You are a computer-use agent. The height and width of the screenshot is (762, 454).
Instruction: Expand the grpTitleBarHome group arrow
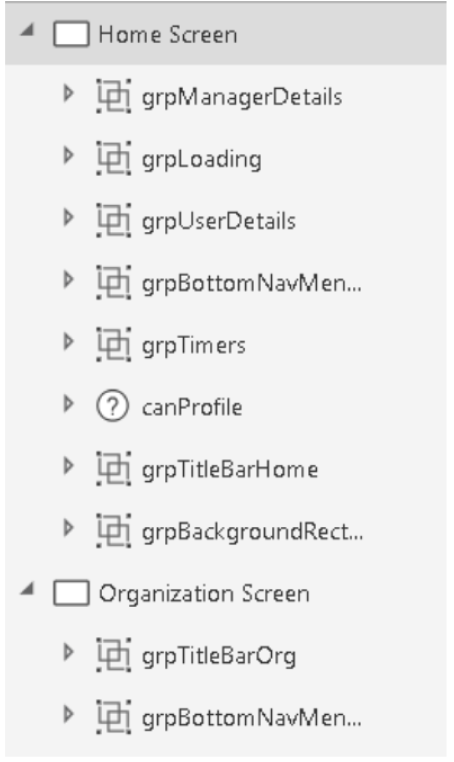pyautogui.click(x=69, y=466)
